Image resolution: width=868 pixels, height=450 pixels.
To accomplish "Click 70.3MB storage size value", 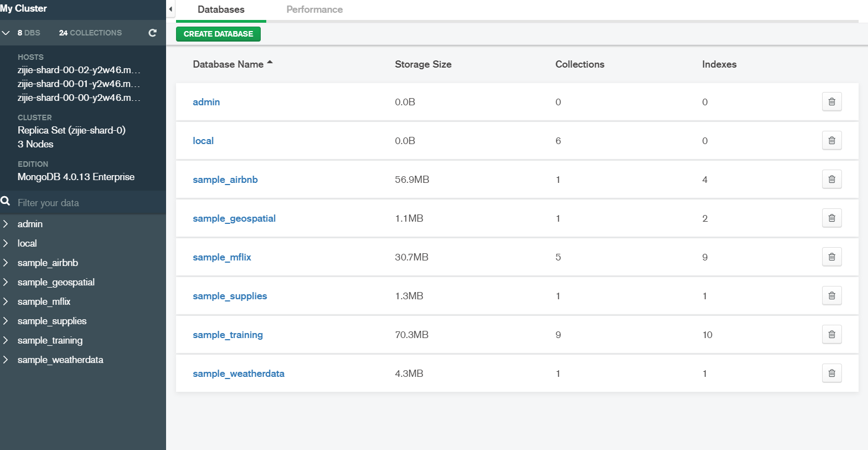I will (x=411, y=335).
